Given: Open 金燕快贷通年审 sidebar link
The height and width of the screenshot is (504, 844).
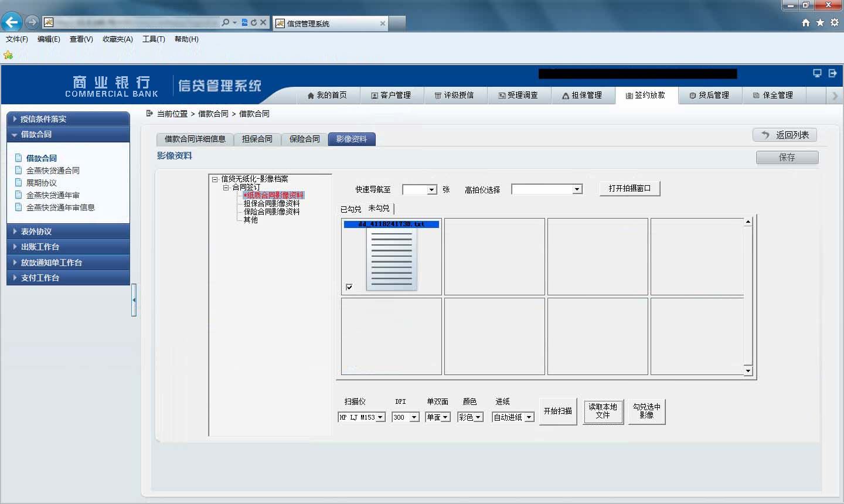Looking at the screenshot, I should 53,195.
